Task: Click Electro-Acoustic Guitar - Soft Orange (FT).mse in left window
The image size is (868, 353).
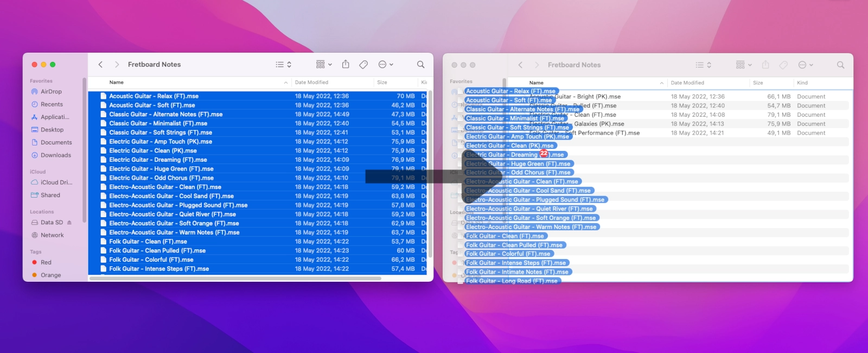Action: tap(174, 223)
